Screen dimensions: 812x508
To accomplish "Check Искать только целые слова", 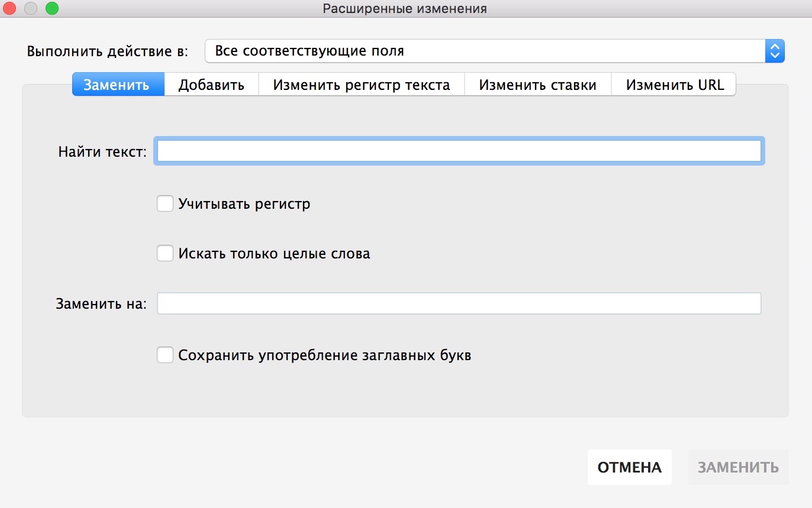I will [x=165, y=253].
